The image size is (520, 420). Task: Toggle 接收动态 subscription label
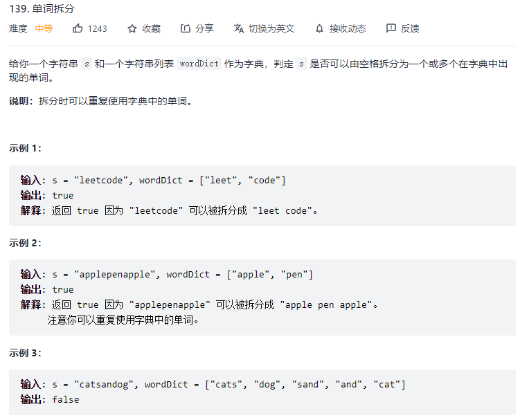click(x=348, y=28)
